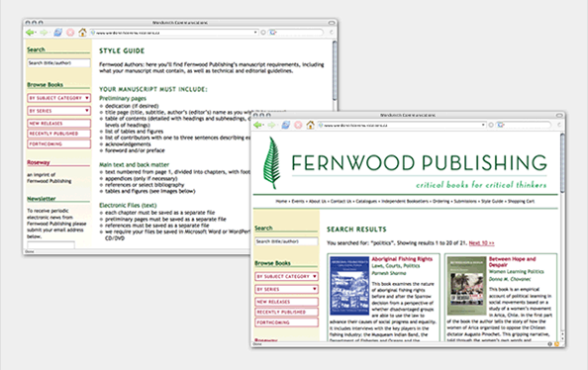This screenshot has width=588, height=370.
Task: Click the Roseway heading in Style Guide window
Action: coord(39,162)
